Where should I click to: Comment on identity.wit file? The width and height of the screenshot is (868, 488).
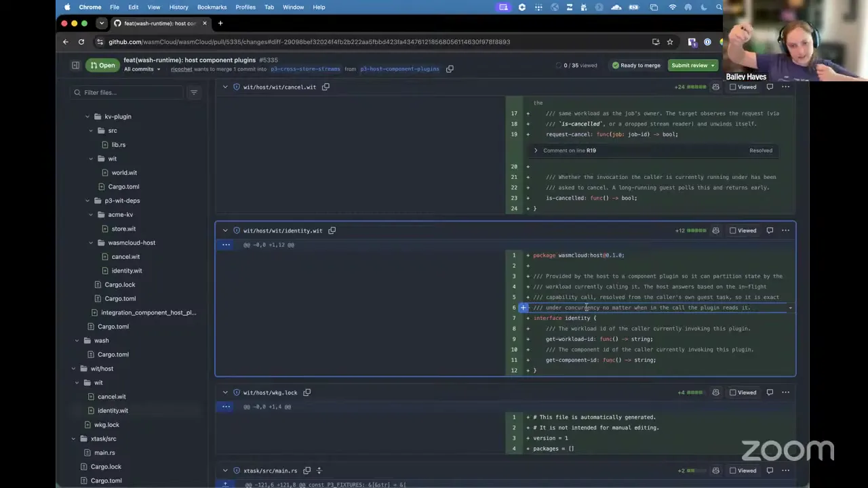coord(770,230)
